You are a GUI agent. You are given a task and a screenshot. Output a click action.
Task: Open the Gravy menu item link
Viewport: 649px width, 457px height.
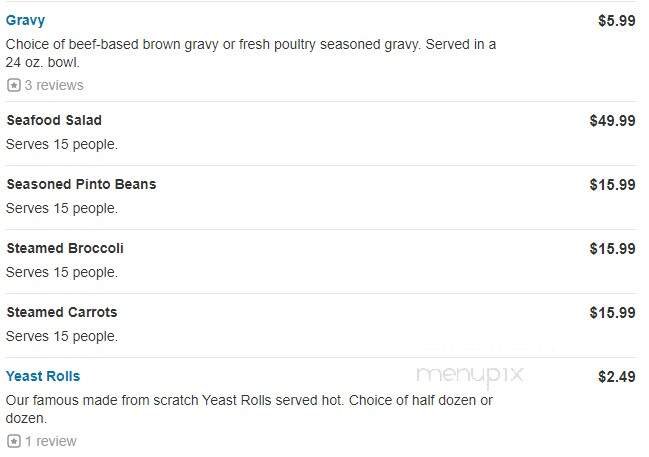(25, 20)
